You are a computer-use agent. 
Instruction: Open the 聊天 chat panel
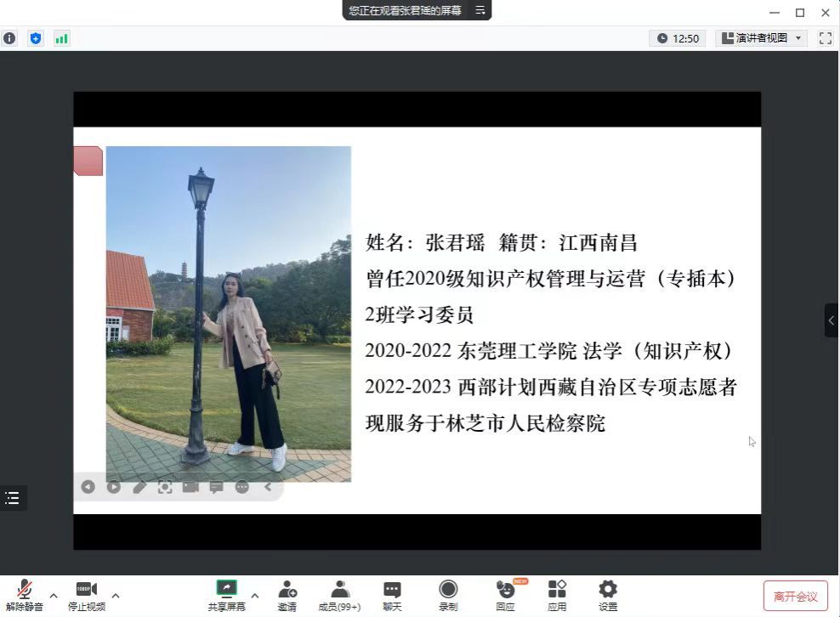tap(392, 595)
